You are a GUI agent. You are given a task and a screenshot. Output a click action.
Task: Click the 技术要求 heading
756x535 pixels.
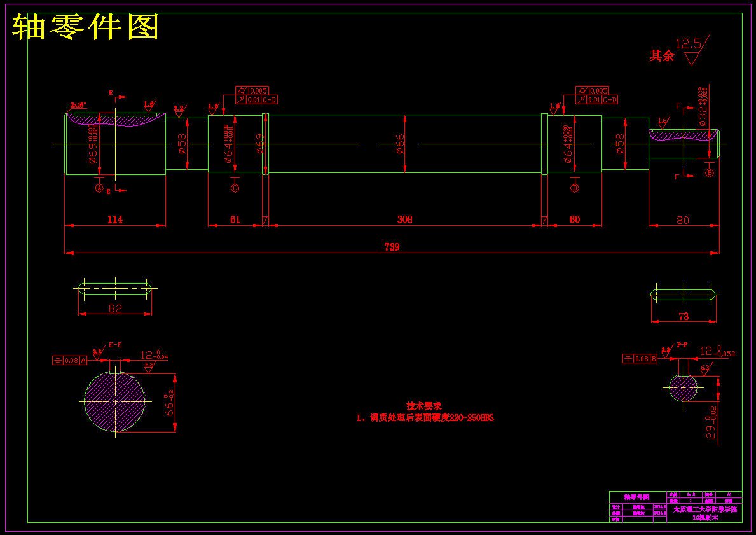coord(424,406)
